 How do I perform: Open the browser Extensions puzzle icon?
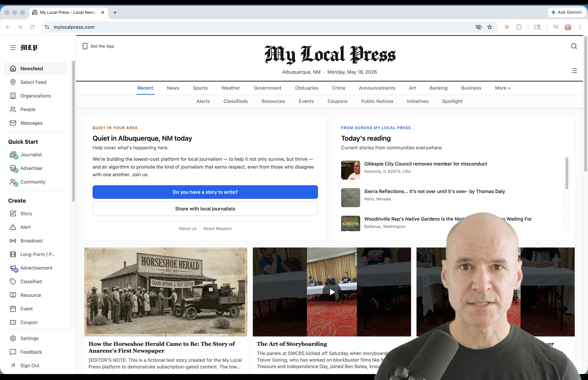click(x=519, y=27)
